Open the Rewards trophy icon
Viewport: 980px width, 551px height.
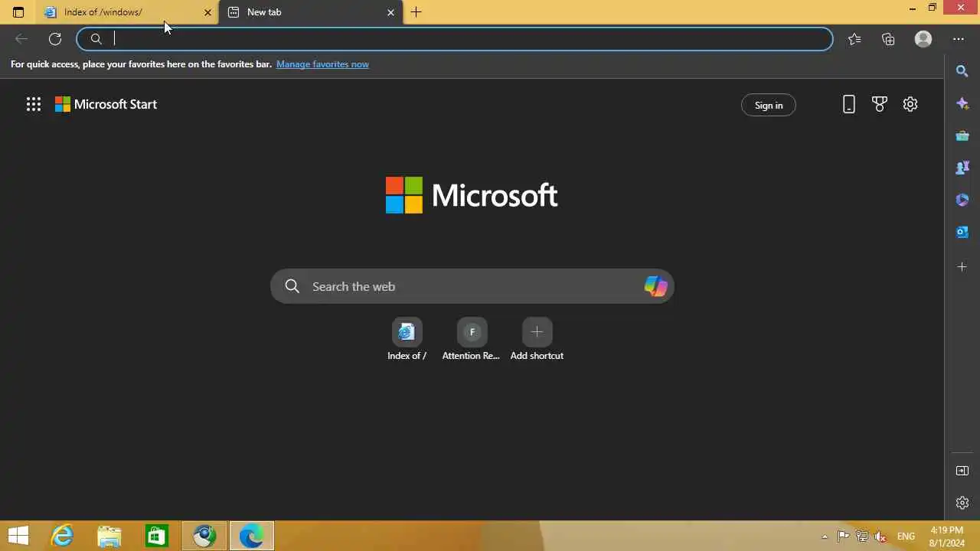click(880, 105)
